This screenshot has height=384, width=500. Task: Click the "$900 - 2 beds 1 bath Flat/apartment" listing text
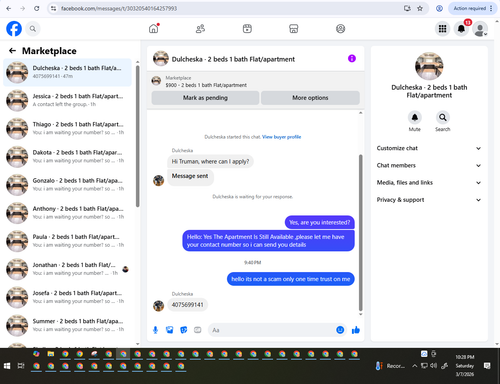click(x=206, y=85)
